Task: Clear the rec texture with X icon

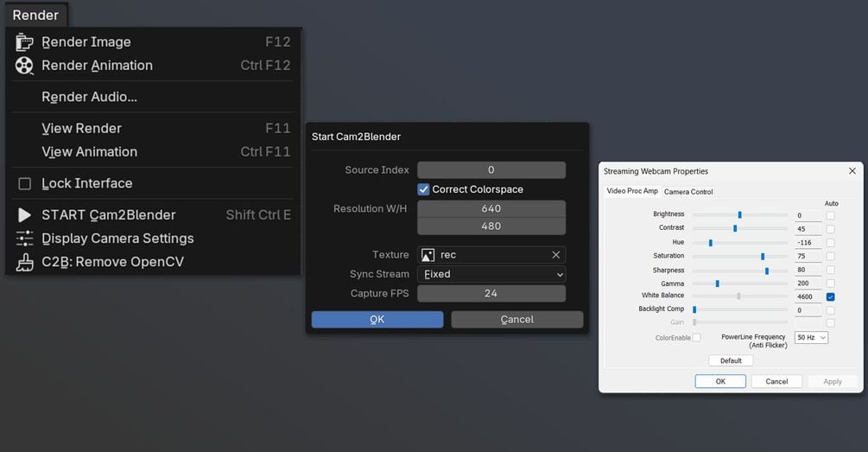Action: click(556, 255)
